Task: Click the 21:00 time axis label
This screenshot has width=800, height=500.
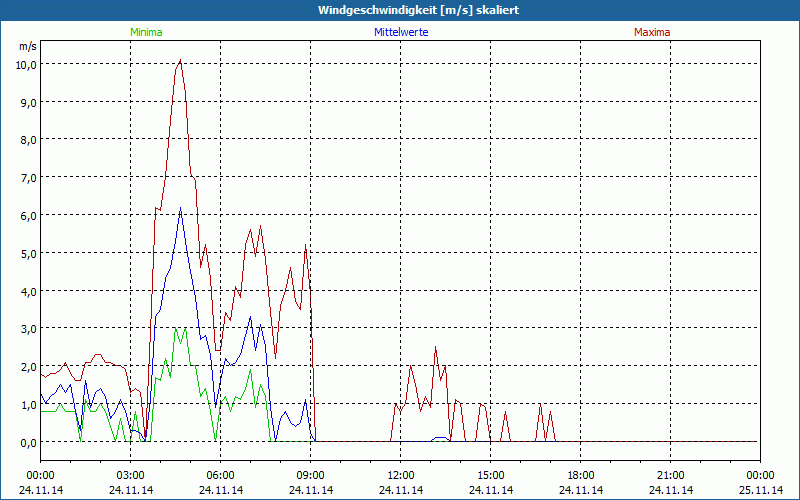Action: pyautogui.click(x=670, y=475)
